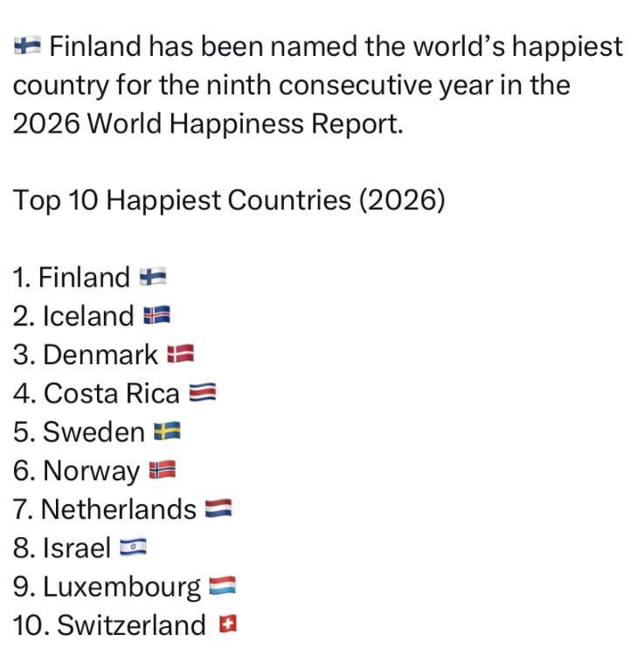Click the "10. Switzerland" list entry text
The width and height of the screenshot is (644, 669).
109,625
